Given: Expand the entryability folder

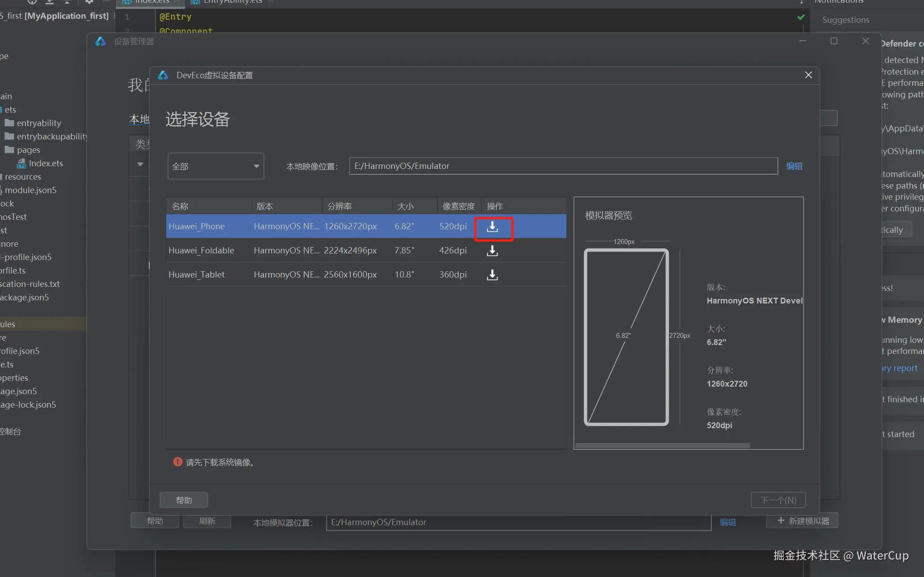Looking at the screenshot, I should pos(38,123).
